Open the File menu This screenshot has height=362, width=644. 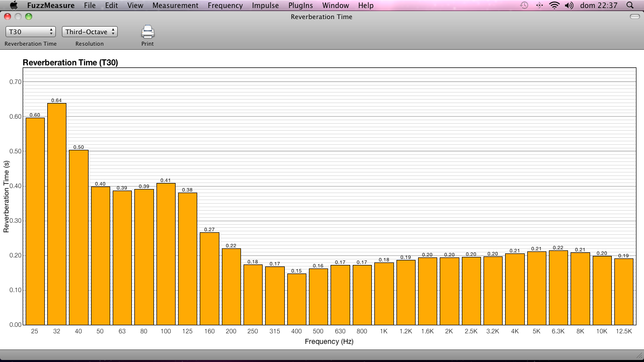coord(90,6)
